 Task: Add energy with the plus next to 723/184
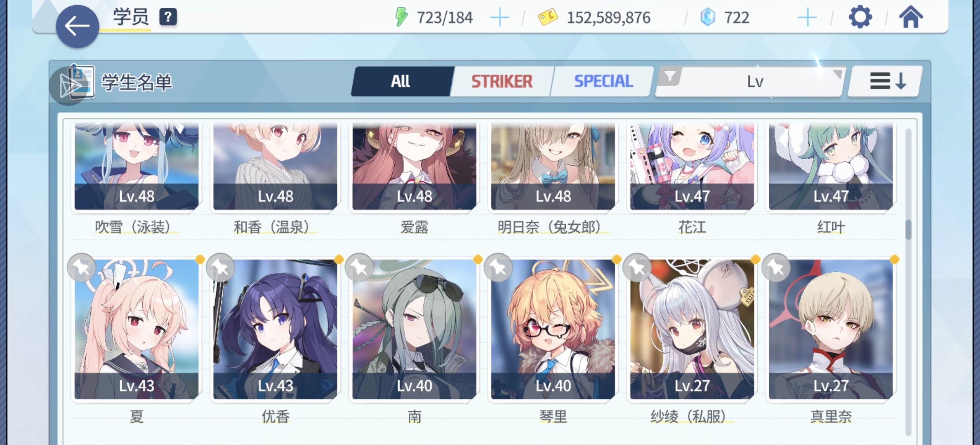[x=499, y=18]
